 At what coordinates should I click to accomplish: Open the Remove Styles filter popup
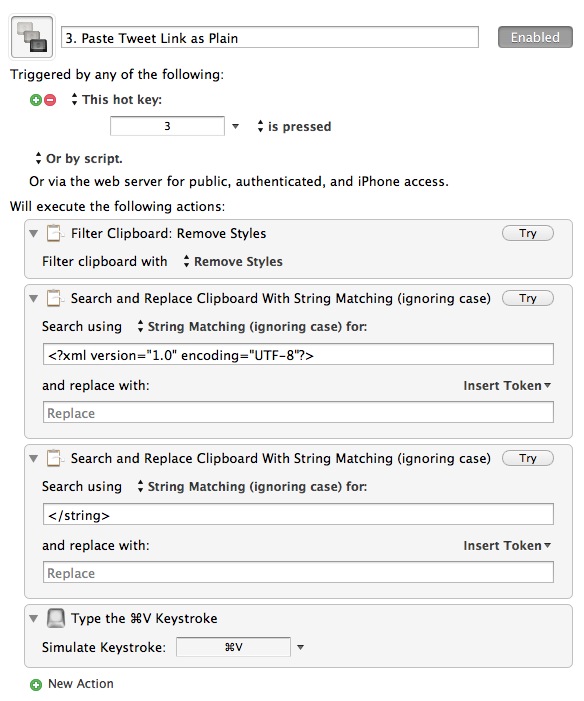tap(233, 262)
